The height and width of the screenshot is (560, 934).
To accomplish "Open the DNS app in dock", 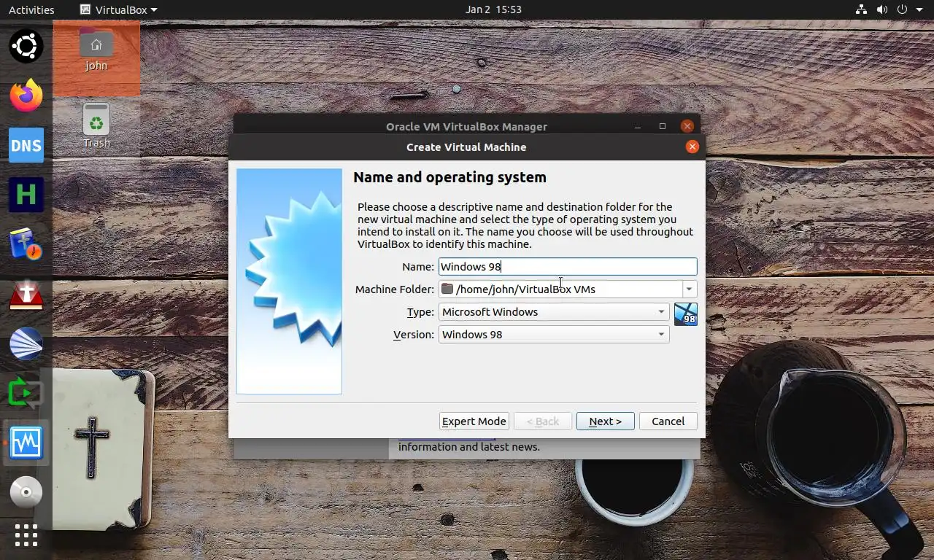I will coord(26,145).
